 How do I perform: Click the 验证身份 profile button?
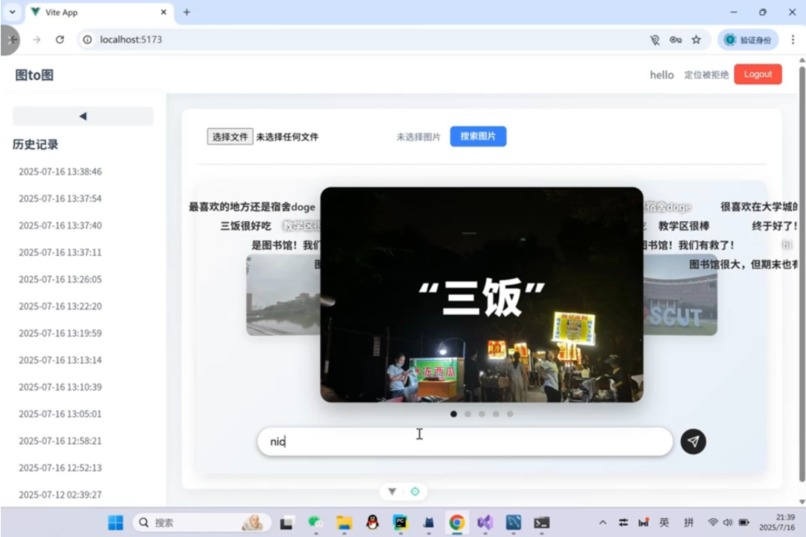coord(748,40)
